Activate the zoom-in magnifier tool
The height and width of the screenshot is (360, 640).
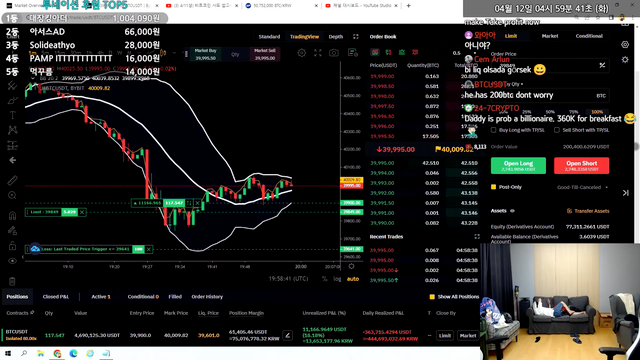pos(12,195)
